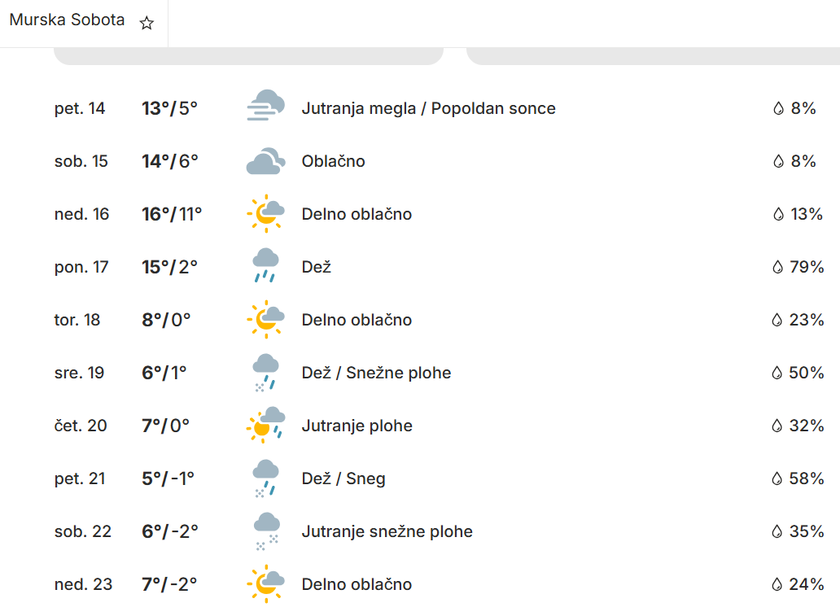
Task: Click the star icon beside Murska Sobota
Action: click(147, 24)
